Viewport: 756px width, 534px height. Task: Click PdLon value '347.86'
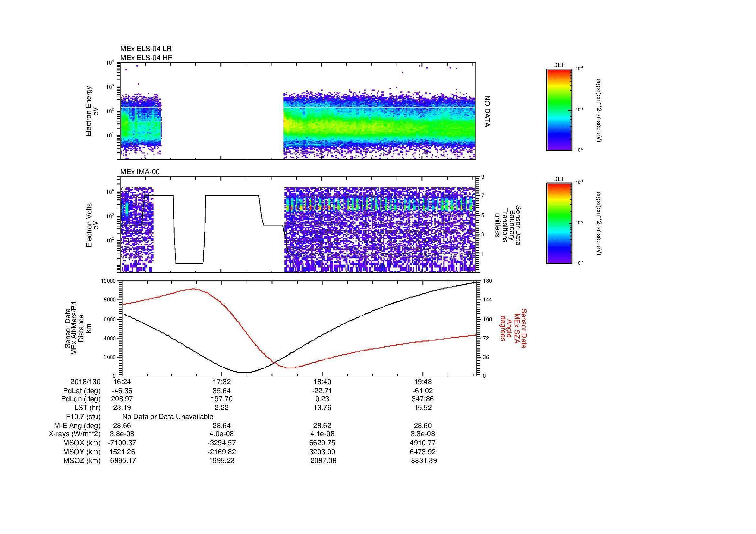click(x=423, y=399)
